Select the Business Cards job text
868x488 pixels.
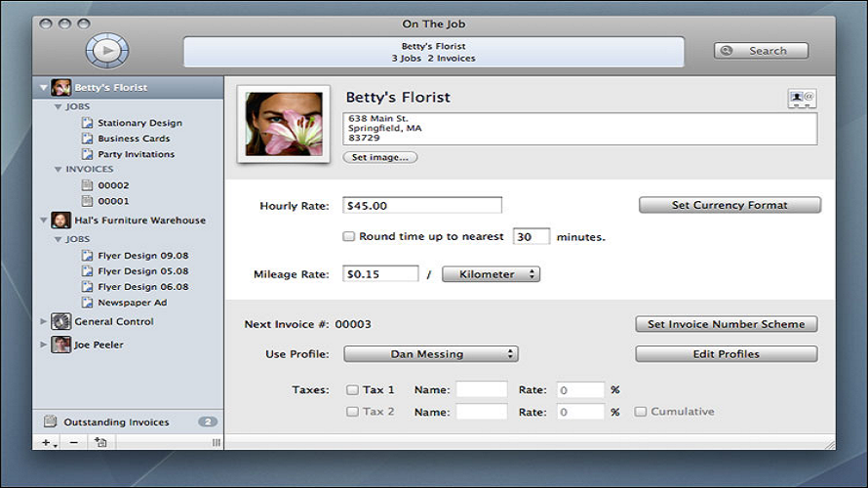pos(134,139)
